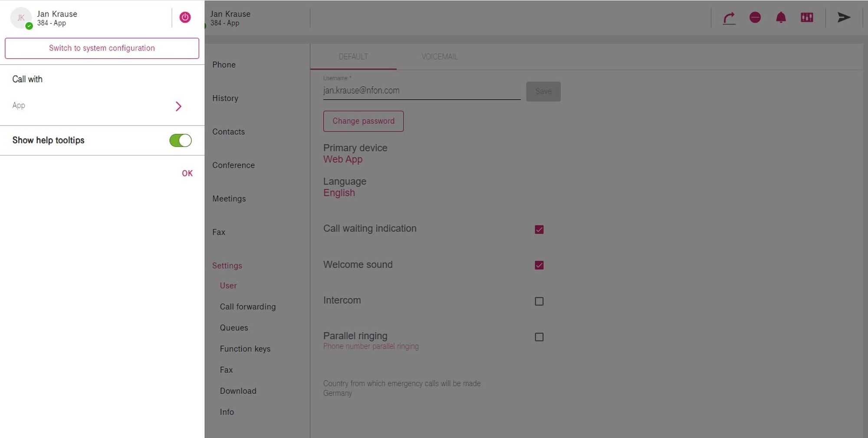Disable the Welcome sound checkbox
This screenshot has height=438, width=868.
coord(539,265)
